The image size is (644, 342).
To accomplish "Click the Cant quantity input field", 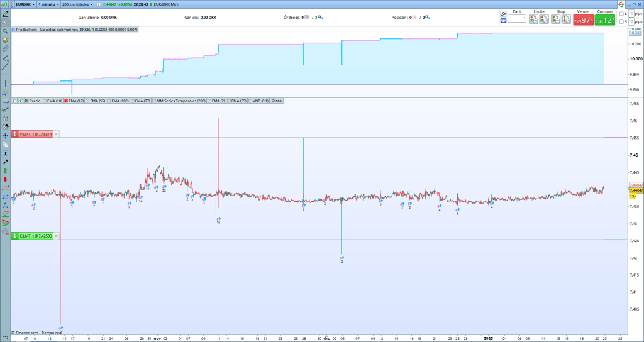I will 517,19.
